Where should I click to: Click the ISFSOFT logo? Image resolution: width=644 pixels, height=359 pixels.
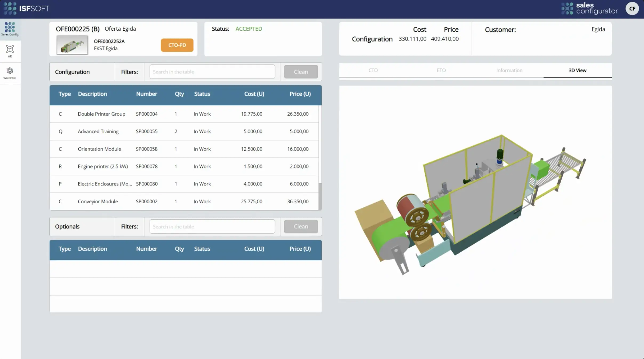(x=27, y=8)
